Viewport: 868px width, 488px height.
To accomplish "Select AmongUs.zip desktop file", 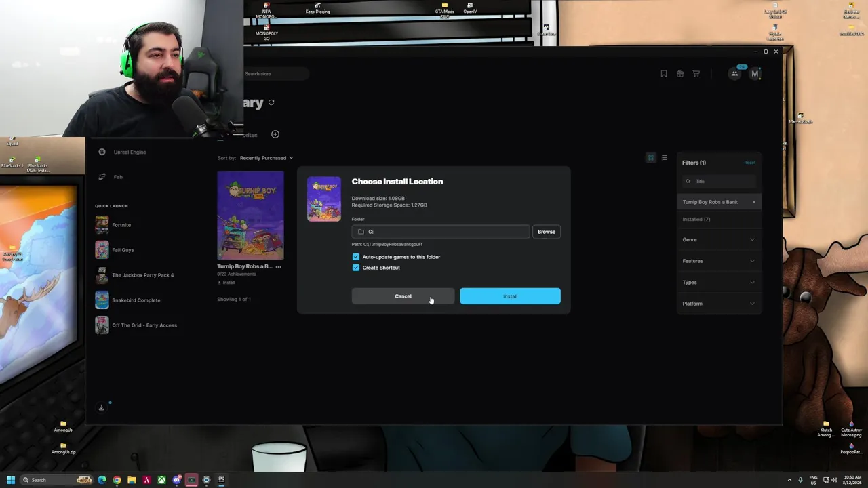I will click(63, 449).
